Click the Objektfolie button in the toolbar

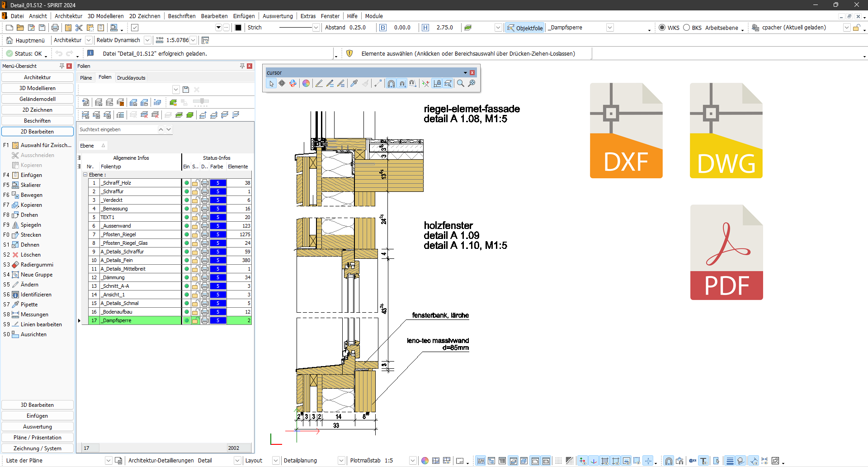click(x=524, y=28)
